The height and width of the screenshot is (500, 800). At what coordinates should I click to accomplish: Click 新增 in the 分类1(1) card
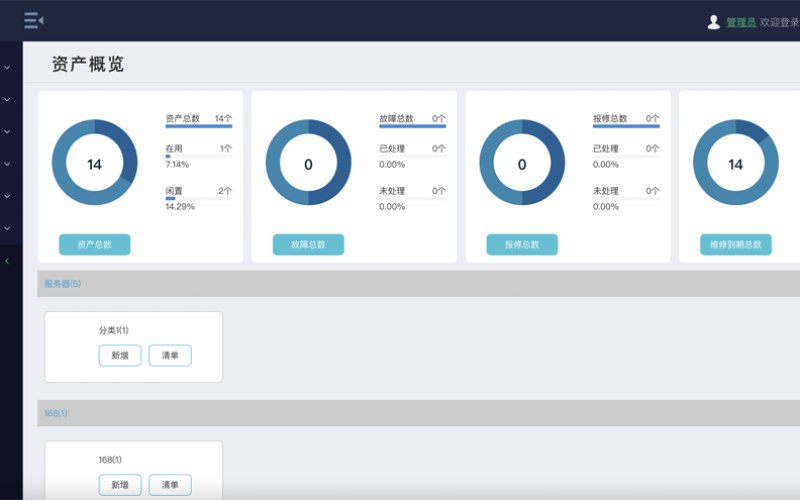pyautogui.click(x=120, y=356)
